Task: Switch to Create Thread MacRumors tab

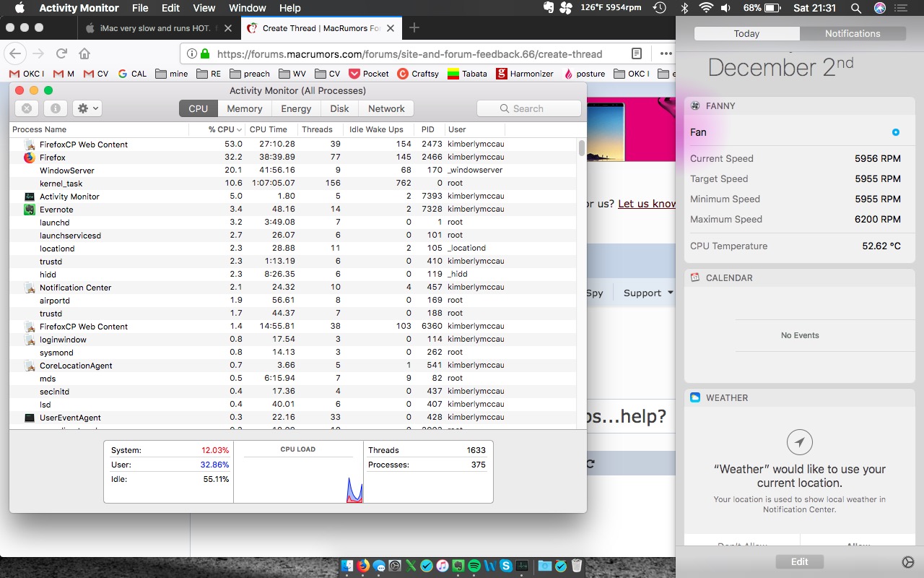Action: [x=322, y=28]
